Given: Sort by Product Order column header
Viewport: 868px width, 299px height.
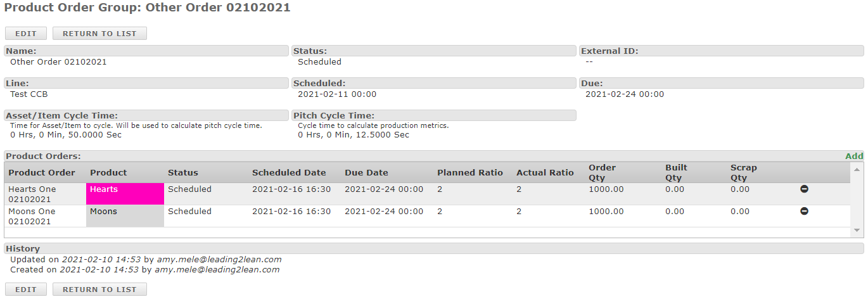Looking at the screenshot, I should (x=42, y=172).
